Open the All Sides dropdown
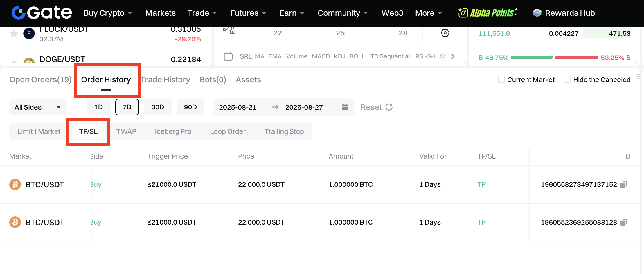Screen dimensions: 644x274 coord(38,107)
